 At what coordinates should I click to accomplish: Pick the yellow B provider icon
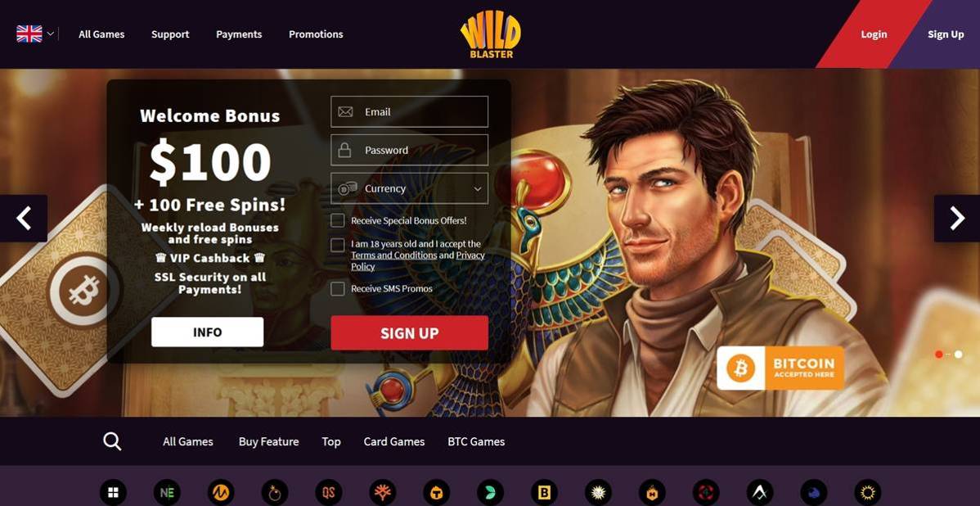[544, 492]
